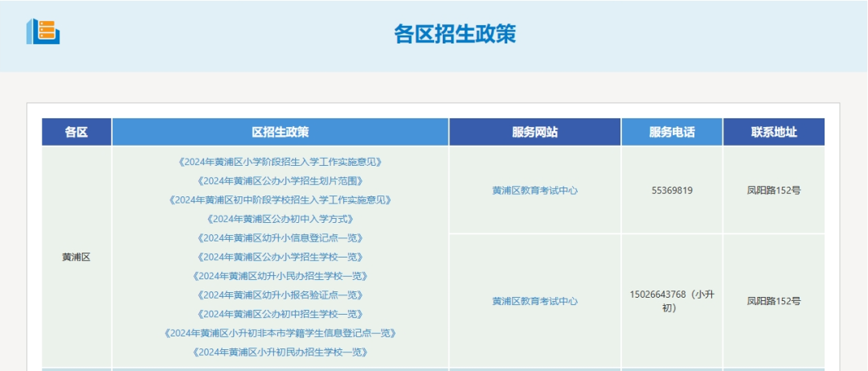Click the blue building logo icon

click(x=43, y=31)
